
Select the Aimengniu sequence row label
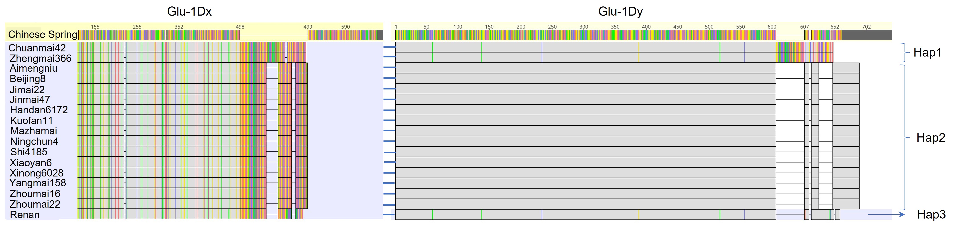pos(33,69)
